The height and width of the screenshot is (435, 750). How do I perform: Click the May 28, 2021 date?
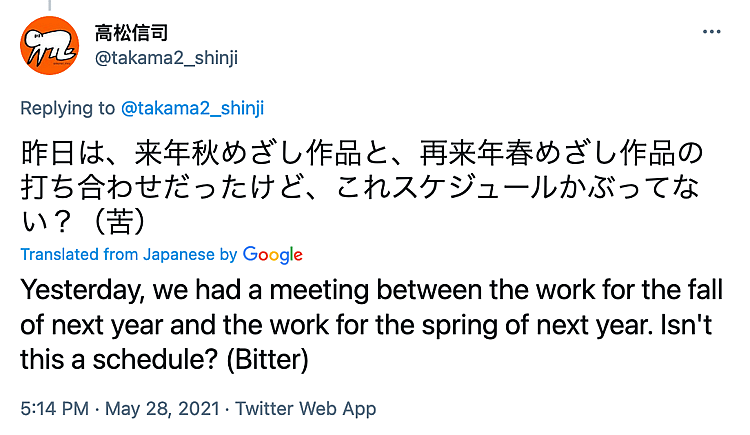click(162, 408)
